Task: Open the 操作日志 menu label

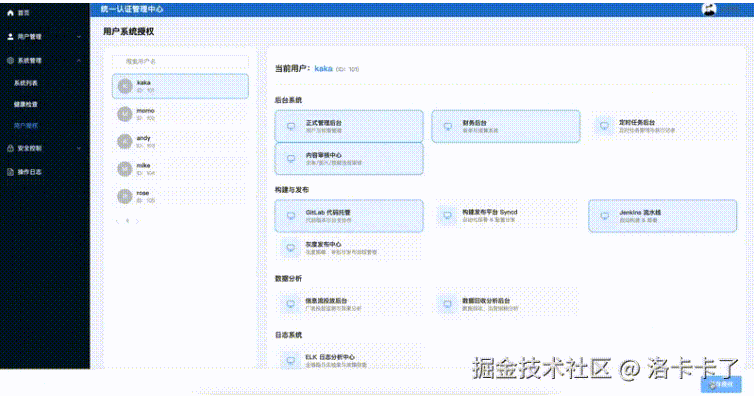Action: click(30, 172)
